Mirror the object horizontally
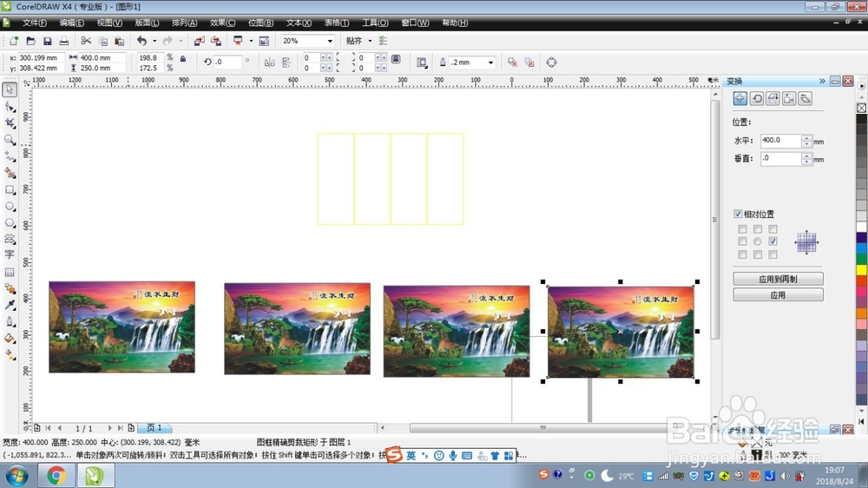868x488 pixels. click(x=270, y=63)
